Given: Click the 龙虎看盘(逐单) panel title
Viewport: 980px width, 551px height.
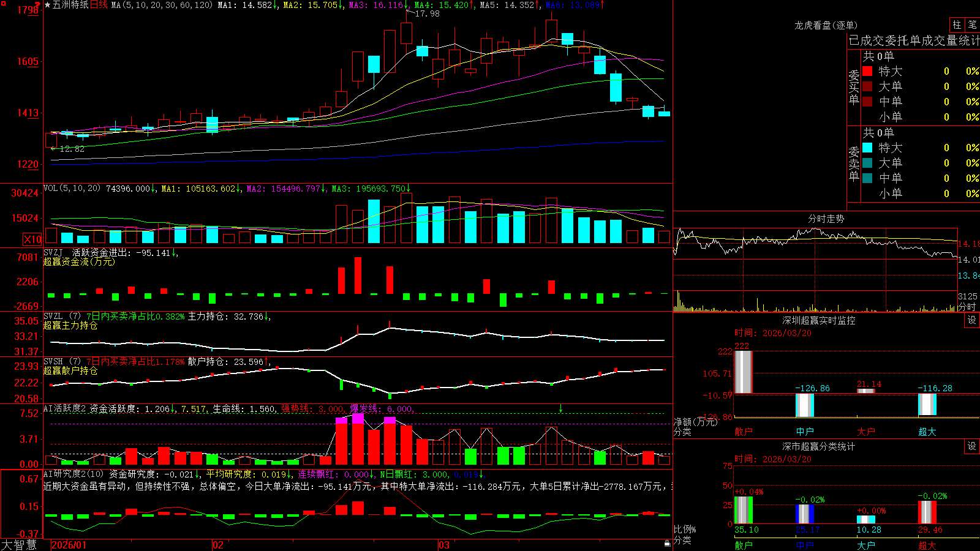Looking at the screenshot, I should 826,25.
